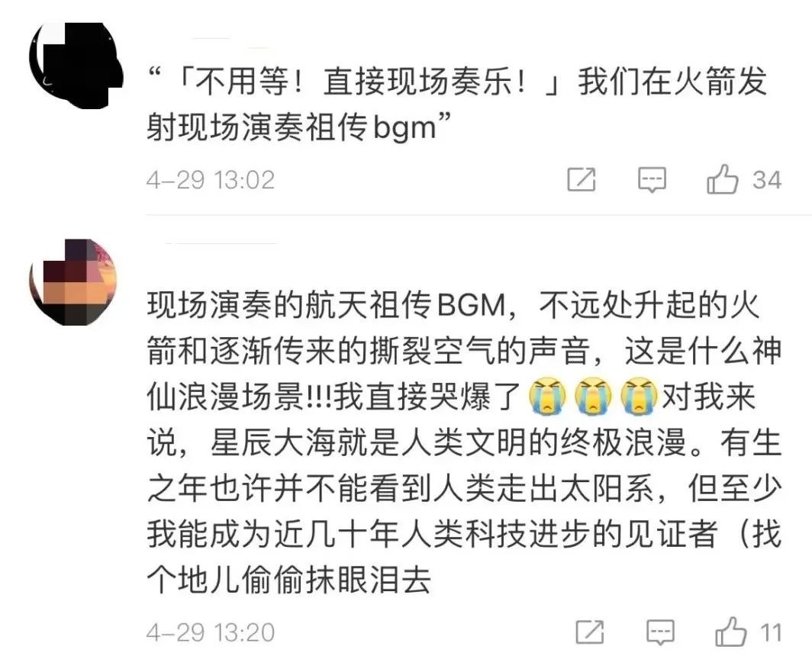Click the timestamp 4-29 13:20
The width and height of the screenshot is (812, 662).
click(x=211, y=632)
